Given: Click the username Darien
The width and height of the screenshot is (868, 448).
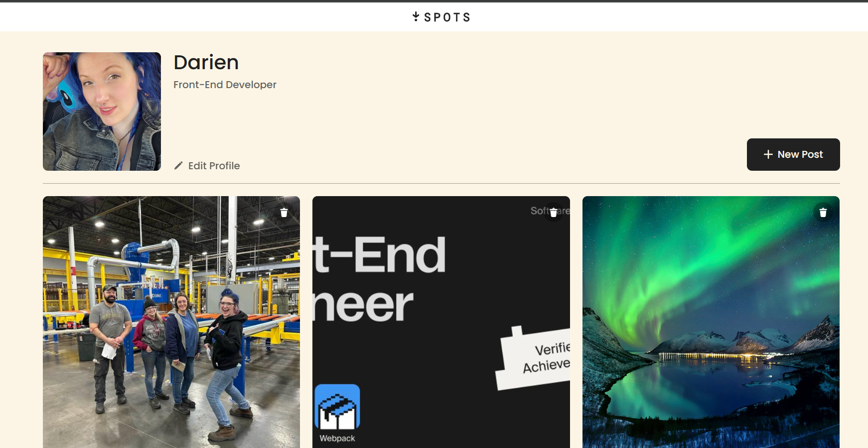Looking at the screenshot, I should click(206, 62).
